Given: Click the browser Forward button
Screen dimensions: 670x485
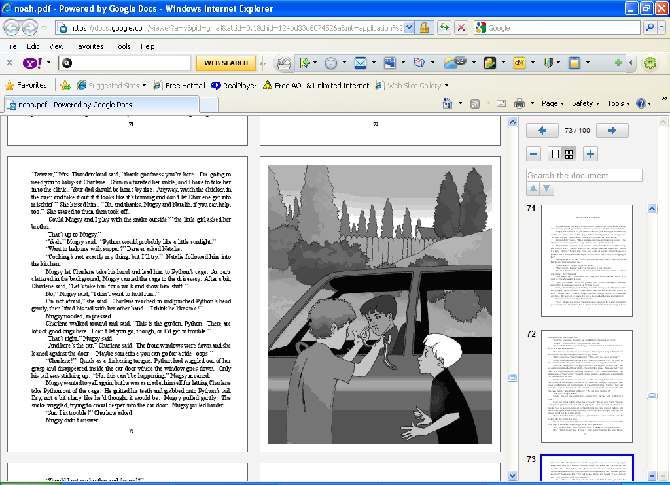Looking at the screenshot, I should tap(29, 28).
